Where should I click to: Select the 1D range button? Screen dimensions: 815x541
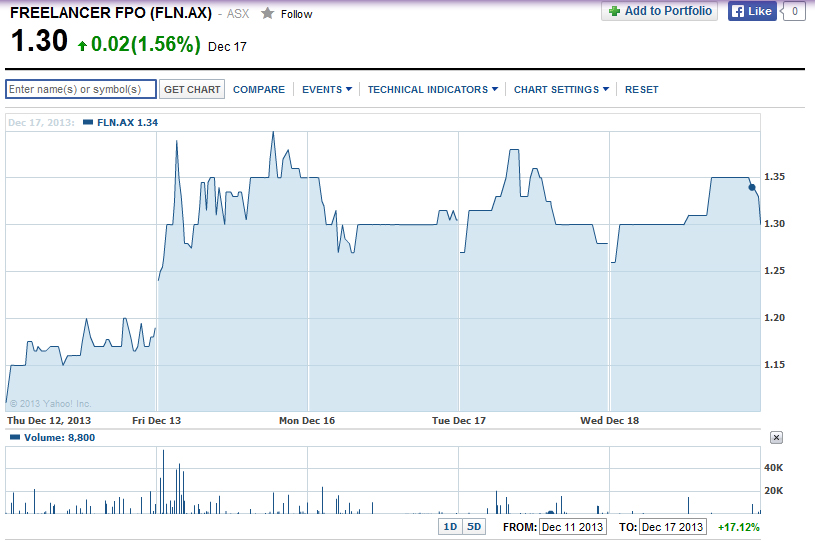450,526
